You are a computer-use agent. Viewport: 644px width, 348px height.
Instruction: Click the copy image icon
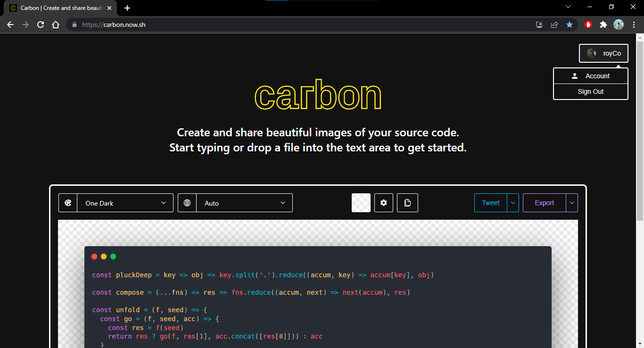click(407, 203)
